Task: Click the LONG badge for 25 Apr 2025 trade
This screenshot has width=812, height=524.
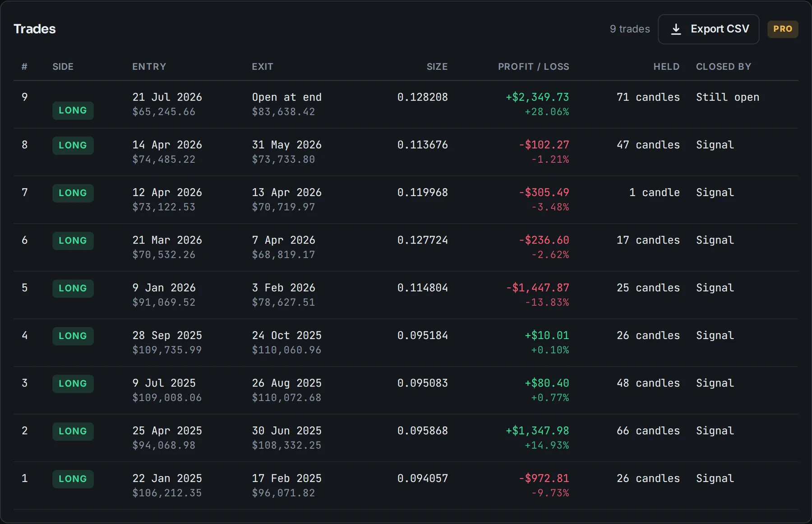Action: [73, 432]
